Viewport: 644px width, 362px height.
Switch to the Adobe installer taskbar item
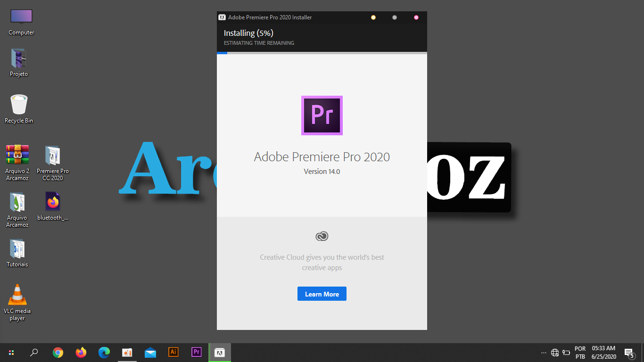coord(220,353)
